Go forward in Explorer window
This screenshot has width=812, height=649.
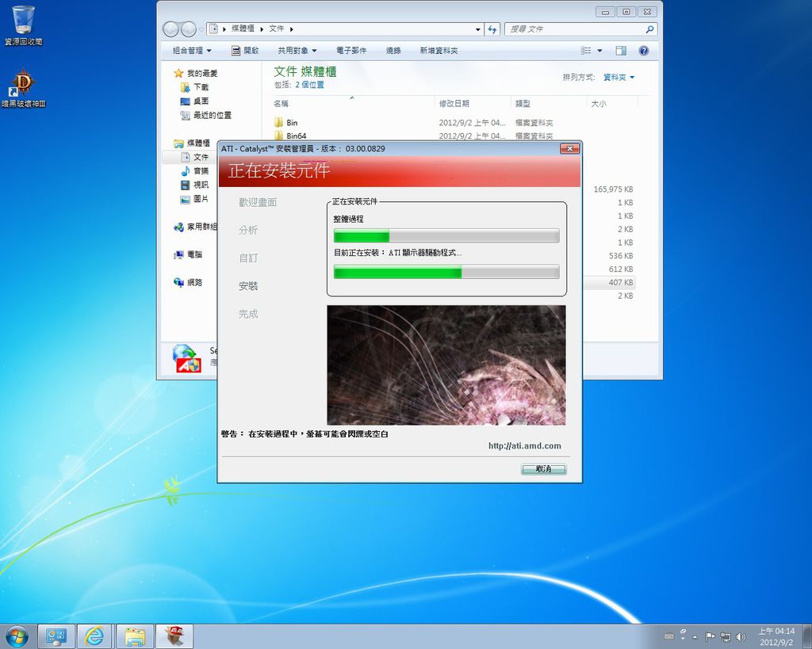click(189, 29)
